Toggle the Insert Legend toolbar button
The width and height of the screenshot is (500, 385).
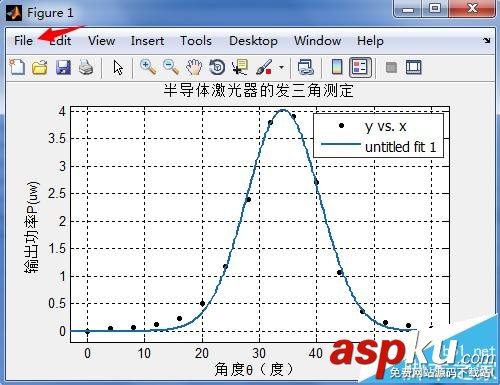(x=360, y=67)
